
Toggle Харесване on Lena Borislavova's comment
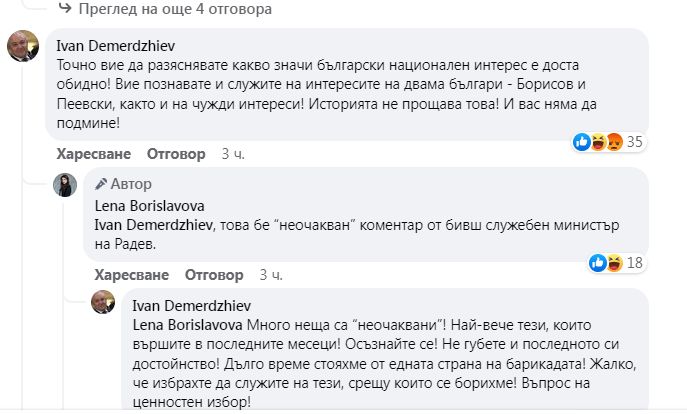click(x=129, y=274)
